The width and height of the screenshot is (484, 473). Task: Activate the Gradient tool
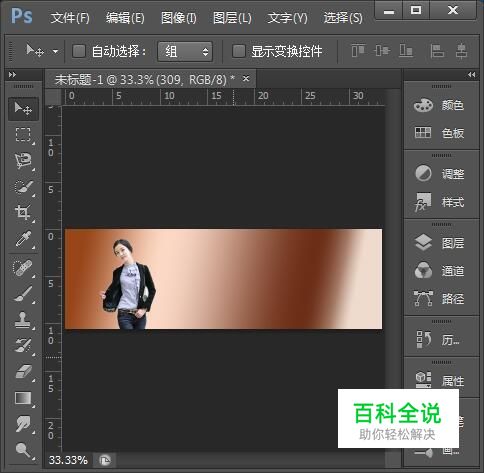[x=23, y=398]
